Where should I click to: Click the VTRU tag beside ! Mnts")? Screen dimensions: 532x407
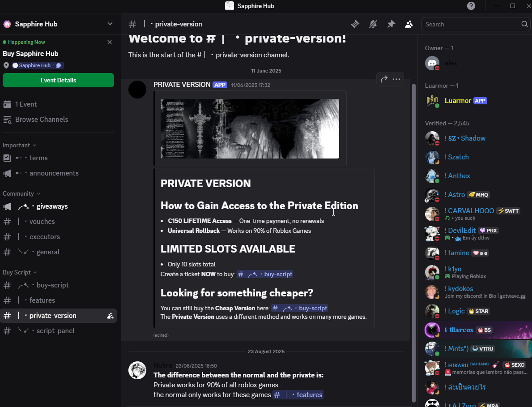[483, 349]
